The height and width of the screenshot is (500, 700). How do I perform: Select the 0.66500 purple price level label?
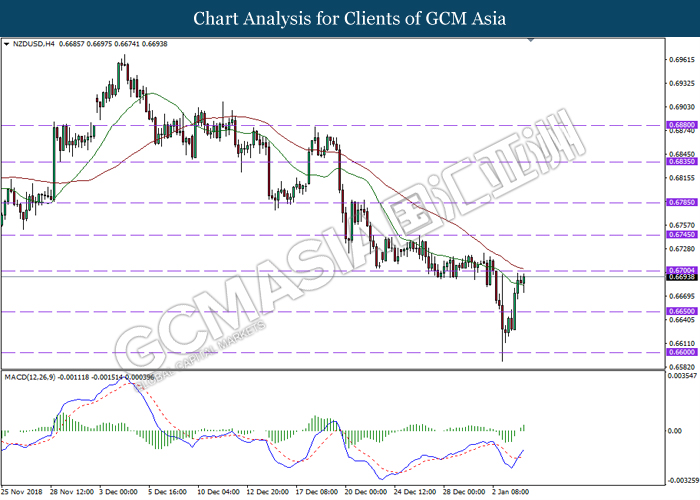tap(682, 311)
